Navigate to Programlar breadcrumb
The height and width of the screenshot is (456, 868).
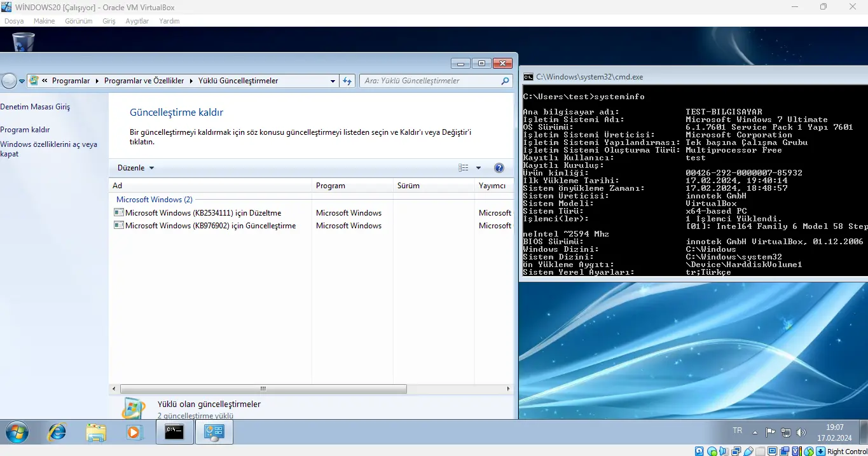[71, 81]
